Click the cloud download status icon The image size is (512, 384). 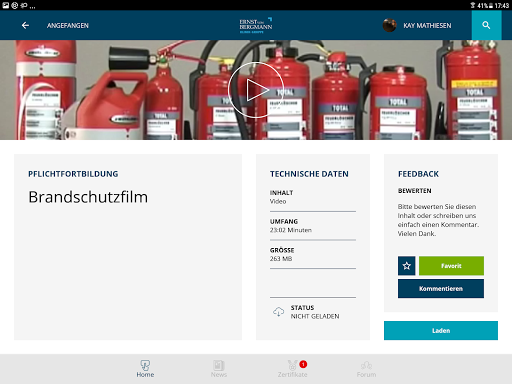[x=278, y=312]
